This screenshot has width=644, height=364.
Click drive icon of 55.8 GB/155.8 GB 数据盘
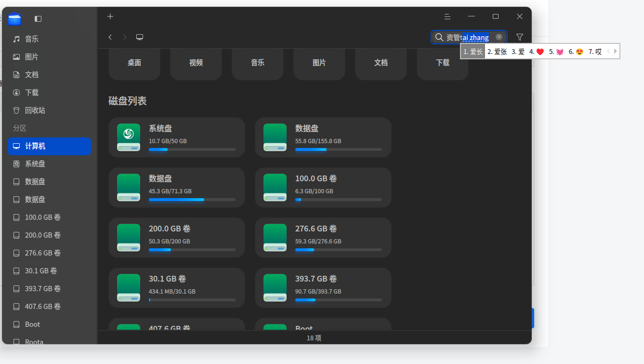(x=275, y=137)
